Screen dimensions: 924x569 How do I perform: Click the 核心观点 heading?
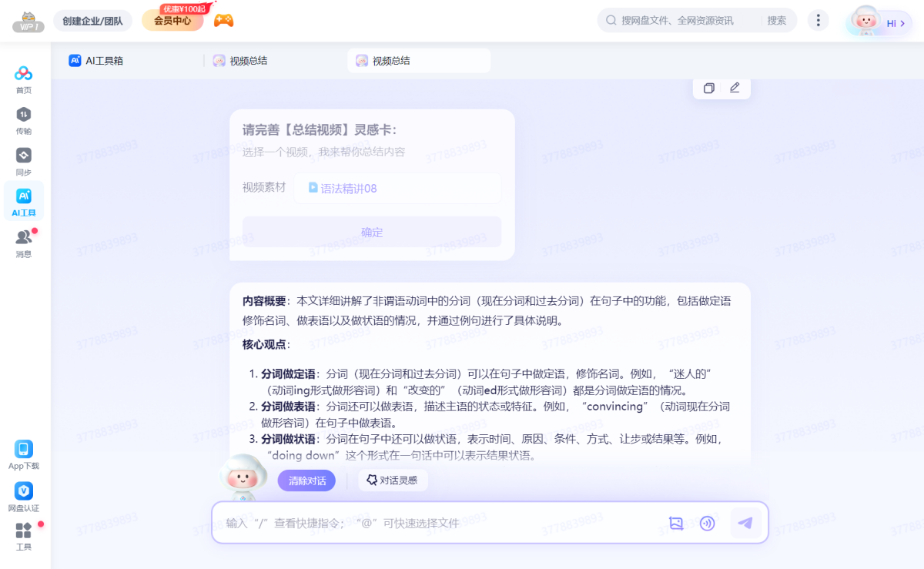266,344
